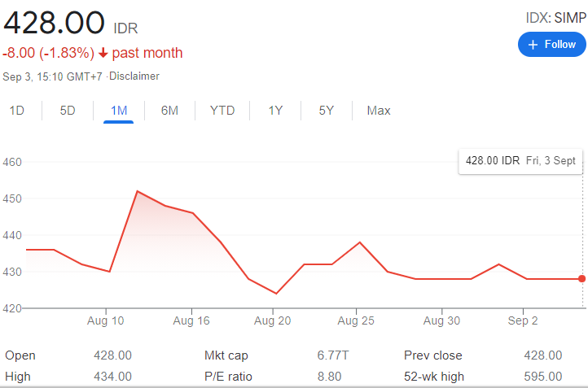Viewport: 588px width, 388px height.
Task: Click the plus icon inside Follow
Action: (533, 45)
